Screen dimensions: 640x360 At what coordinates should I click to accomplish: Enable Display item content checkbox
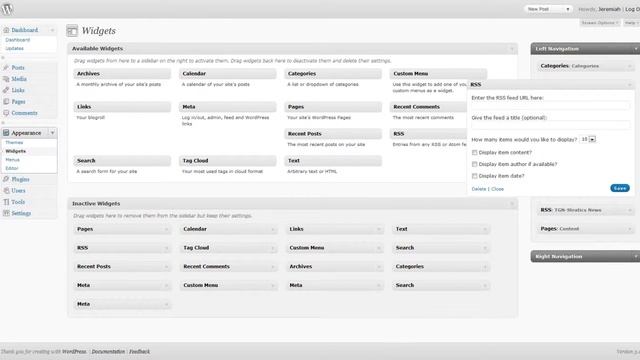pos(474,152)
